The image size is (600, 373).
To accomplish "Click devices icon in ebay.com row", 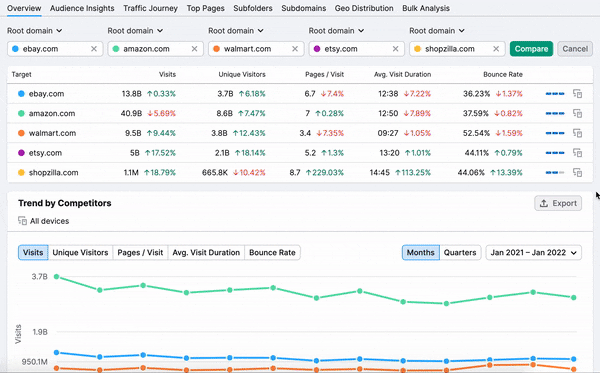I will 577,94.
